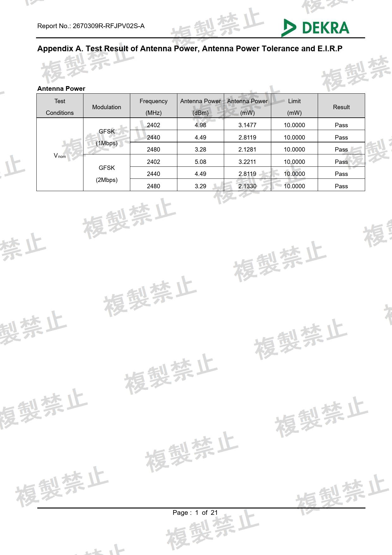The width and height of the screenshot is (392, 555).
Task: Click the 'Antenna Power' section title
Action: 61,89
